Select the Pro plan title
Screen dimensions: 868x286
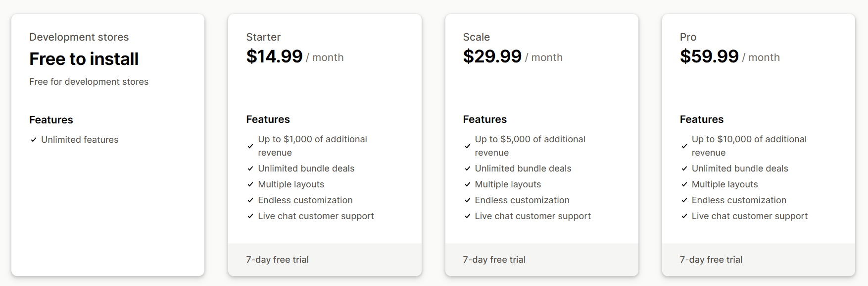pyautogui.click(x=688, y=37)
